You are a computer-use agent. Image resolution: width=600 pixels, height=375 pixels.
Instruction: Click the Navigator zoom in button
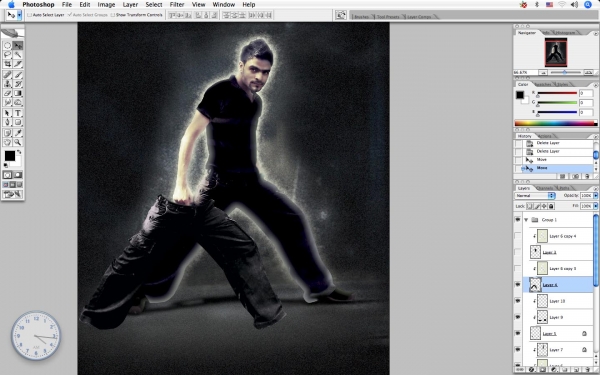[589, 72]
